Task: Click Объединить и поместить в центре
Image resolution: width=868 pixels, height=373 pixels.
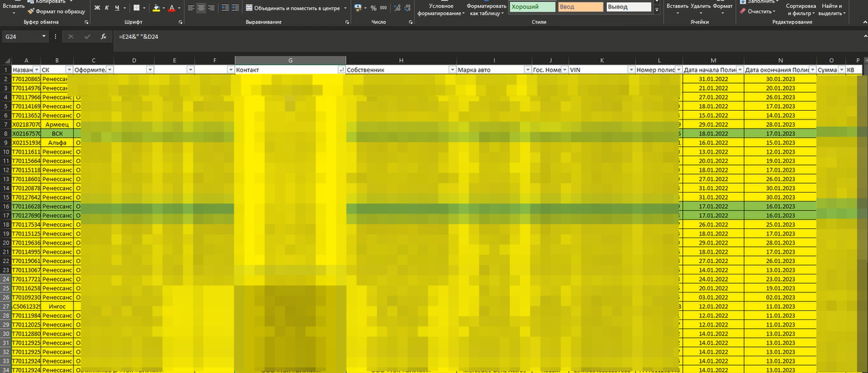Action: (x=293, y=8)
